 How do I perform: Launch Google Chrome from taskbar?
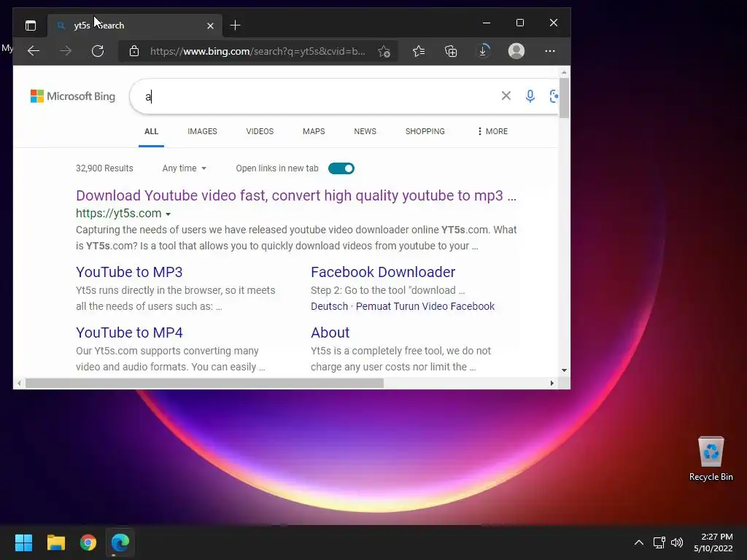pyautogui.click(x=88, y=542)
